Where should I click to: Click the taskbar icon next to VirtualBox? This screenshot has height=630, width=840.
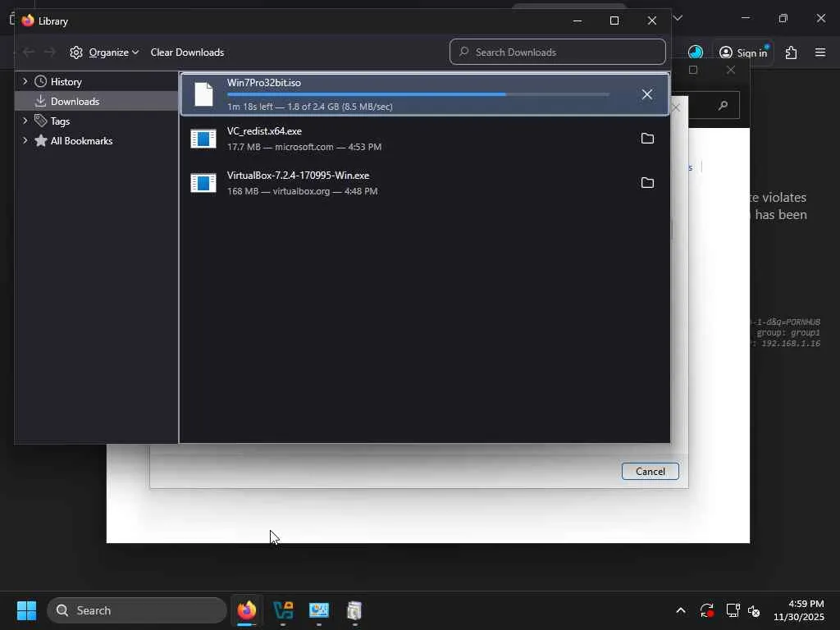(x=319, y=610)
